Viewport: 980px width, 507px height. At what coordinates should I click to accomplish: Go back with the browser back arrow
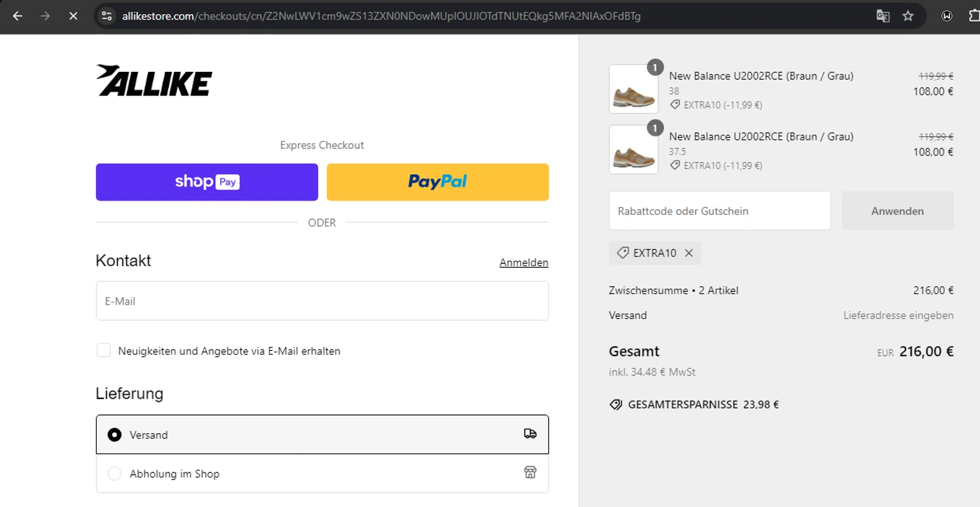[18, 16]
